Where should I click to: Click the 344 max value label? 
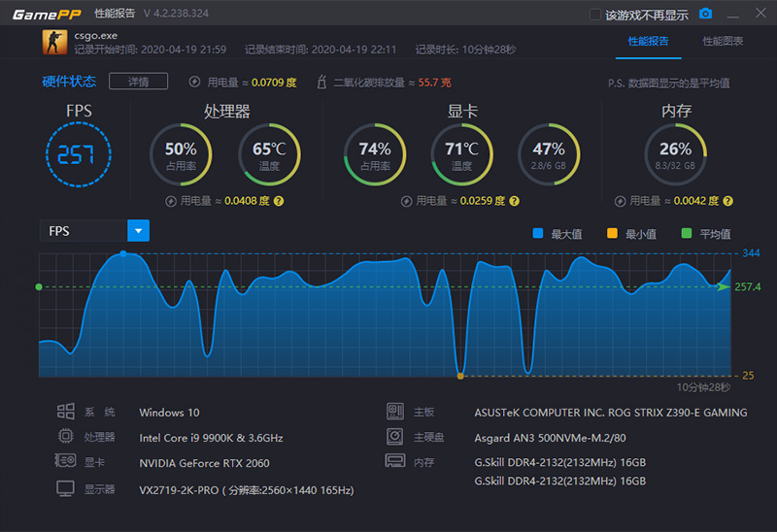[x=751, y=253]
